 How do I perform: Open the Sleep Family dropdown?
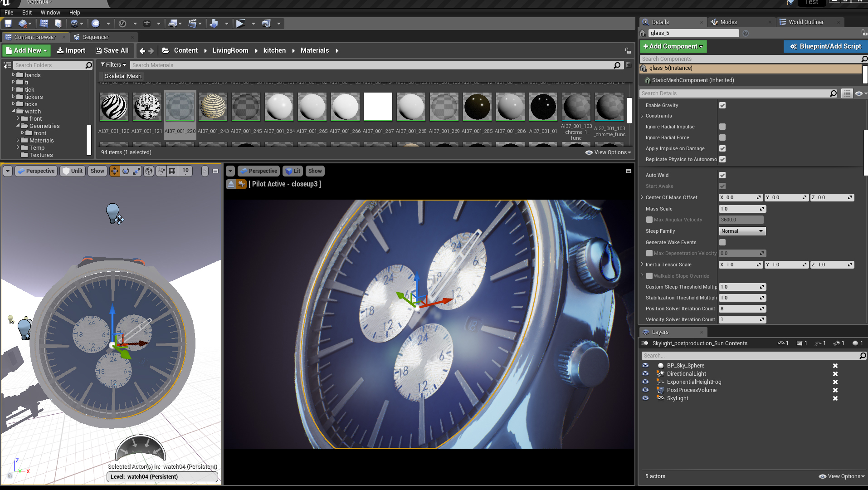point(742,231)
